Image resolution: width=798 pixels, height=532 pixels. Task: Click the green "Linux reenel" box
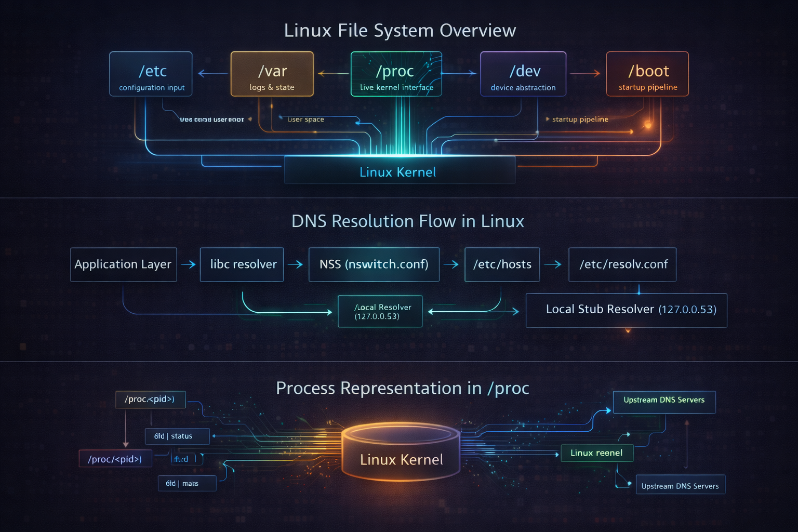(597, 453)
